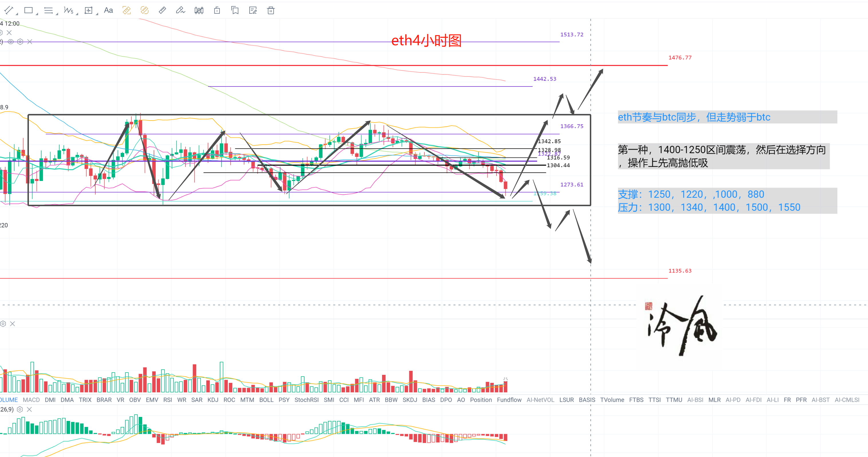Switch to the MACD indicator tab
Screen dimensions: 868x457
pyautogui.click(x=31, y=400)
